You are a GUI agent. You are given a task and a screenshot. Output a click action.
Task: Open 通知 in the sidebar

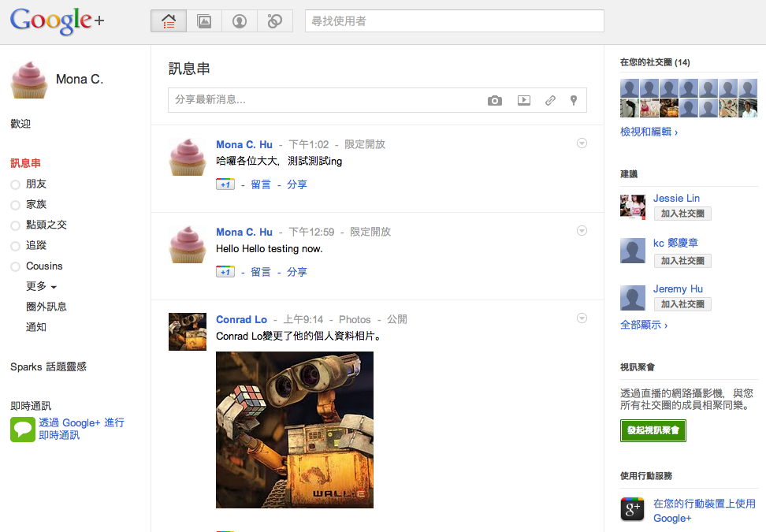(35, 327)
